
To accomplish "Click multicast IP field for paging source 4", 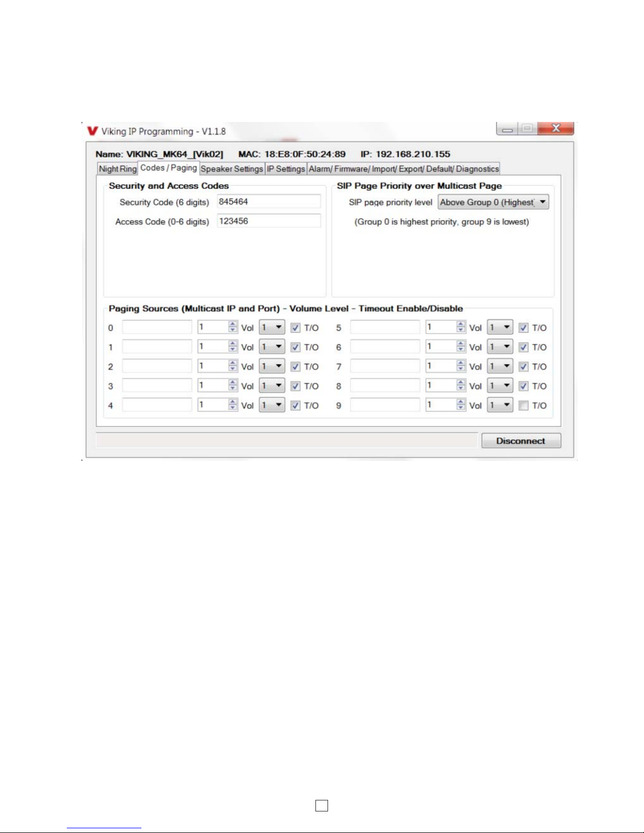I will (x=157, y=405).
